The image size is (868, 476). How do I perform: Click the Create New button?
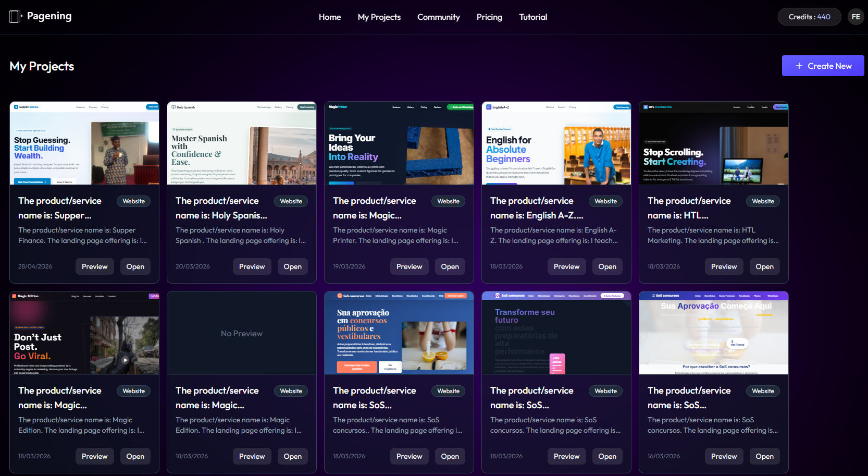tap(823, 66)
